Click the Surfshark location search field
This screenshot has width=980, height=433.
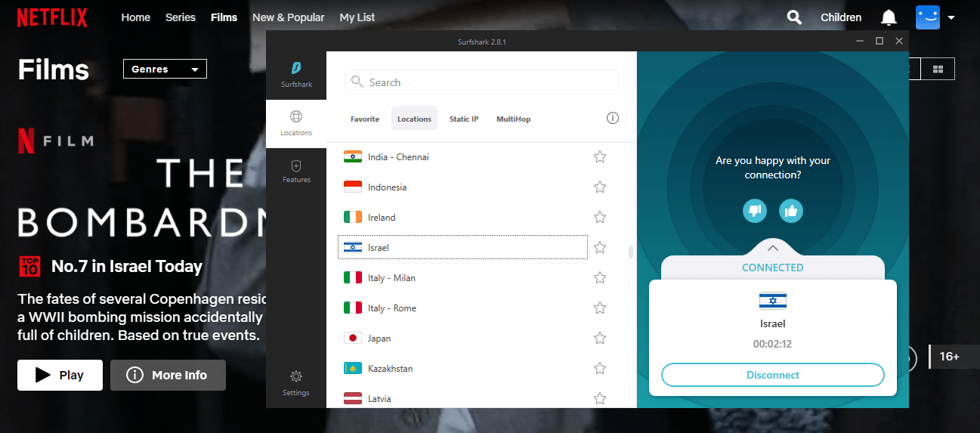pos(481,82)
